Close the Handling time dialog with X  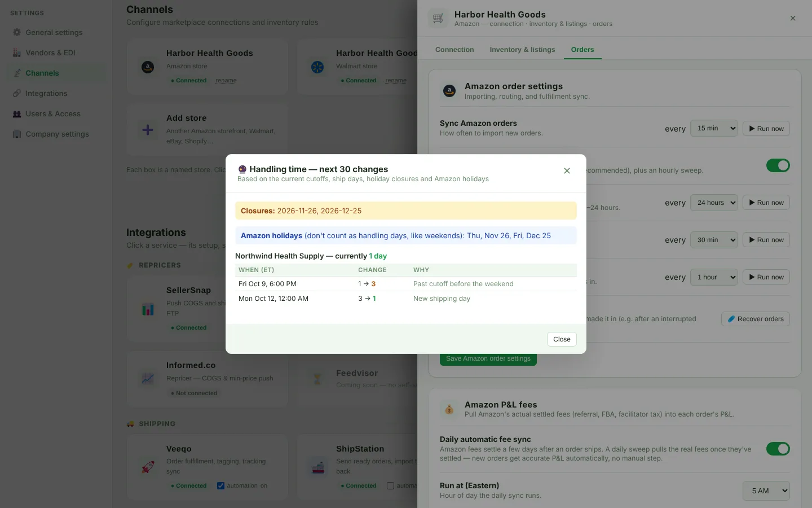coord(567,171)
